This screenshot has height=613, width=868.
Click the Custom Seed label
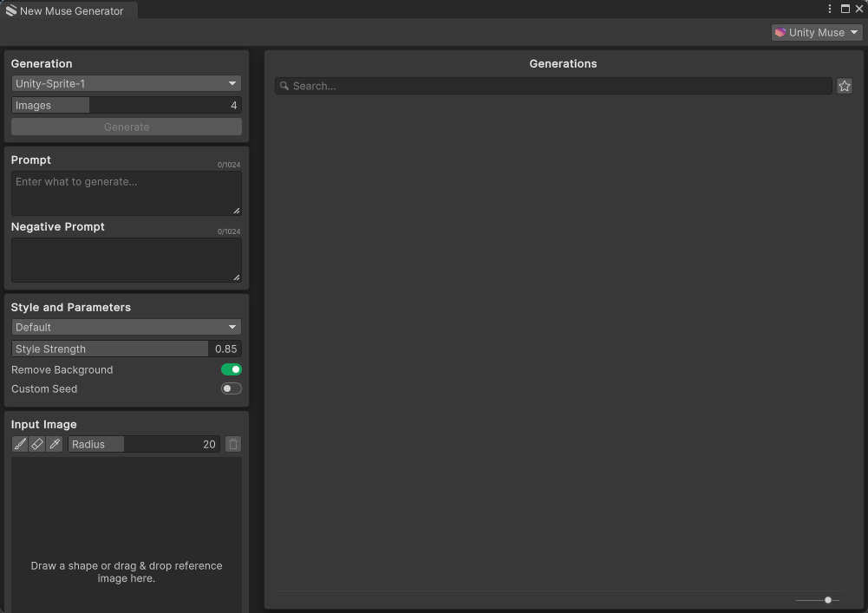44,388
